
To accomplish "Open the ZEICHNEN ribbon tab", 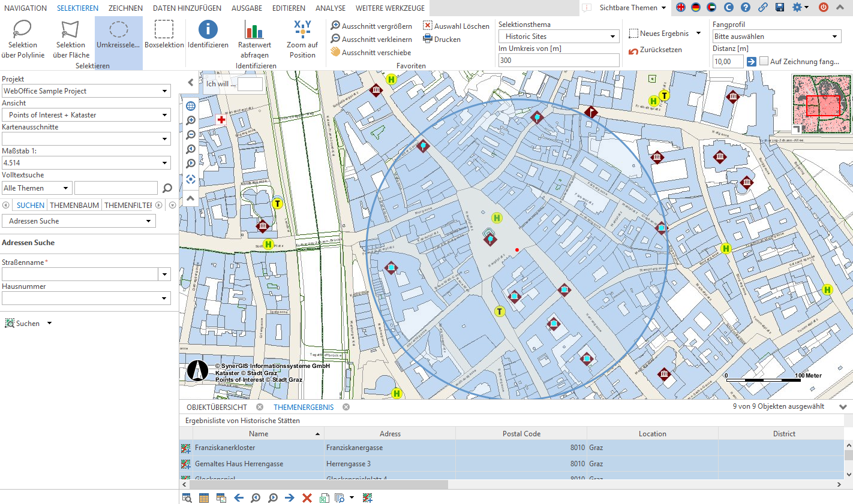I will [x=125, y=8].
